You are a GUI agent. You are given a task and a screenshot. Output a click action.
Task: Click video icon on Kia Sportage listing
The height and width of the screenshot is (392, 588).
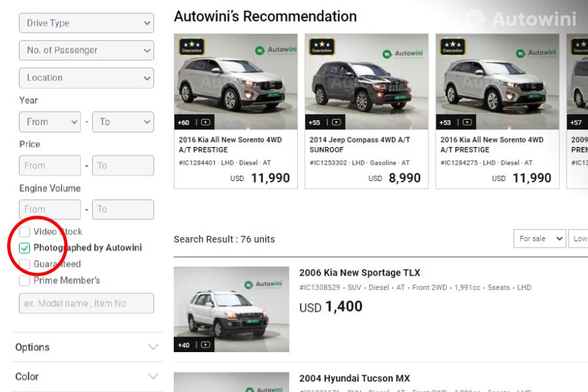206,345
